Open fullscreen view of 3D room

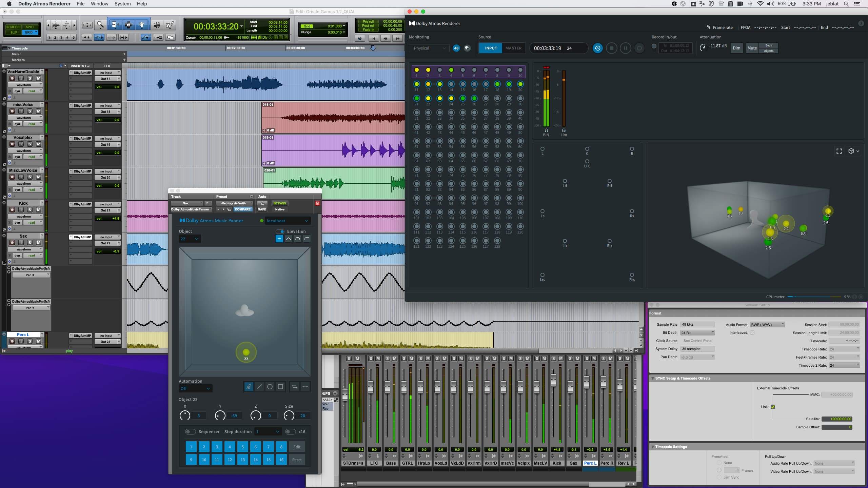tap(839, 151)
